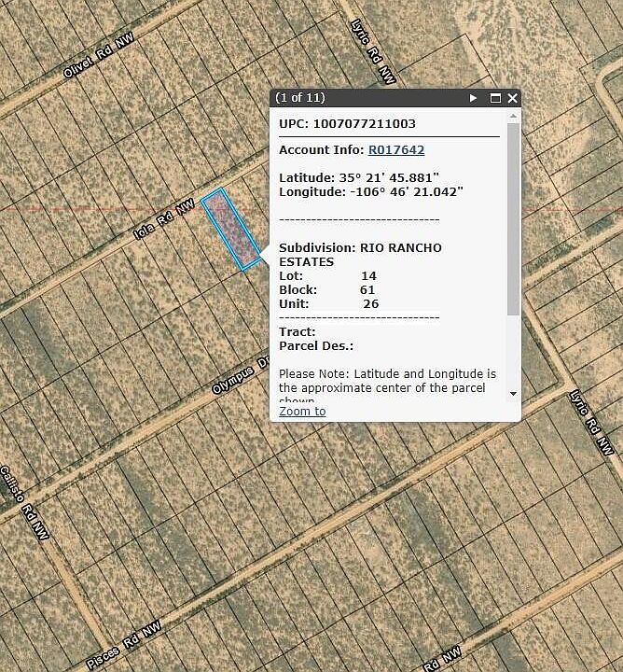Click the Block value 61
Screen dimensions: 623x672
point(367,289)
